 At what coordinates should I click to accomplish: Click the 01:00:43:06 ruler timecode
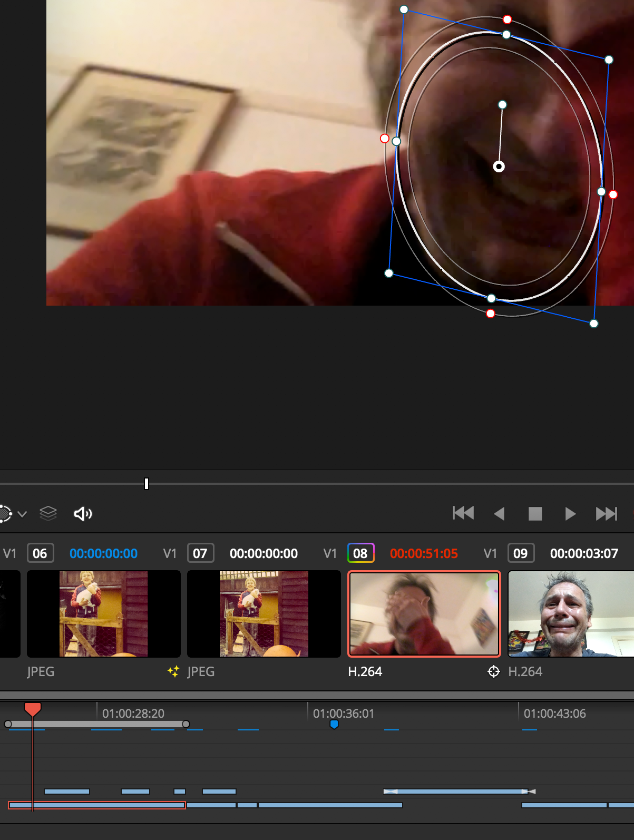click(555, 714)
